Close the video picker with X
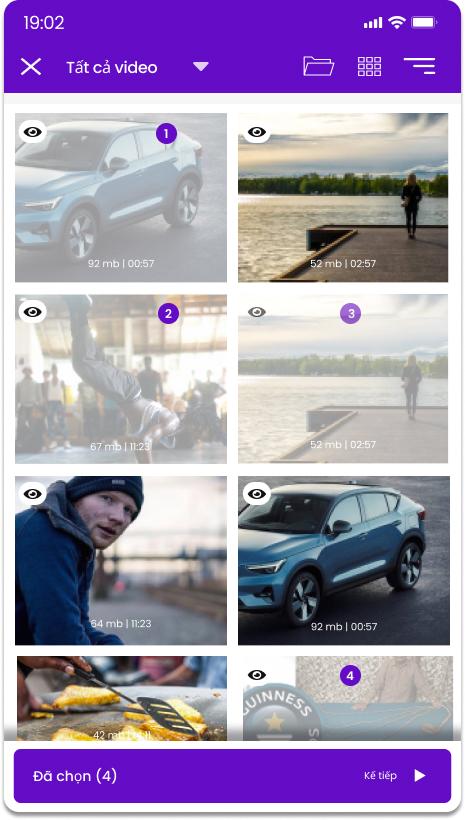This screenshot has width=465, height=820. click(x=31, y=67)
